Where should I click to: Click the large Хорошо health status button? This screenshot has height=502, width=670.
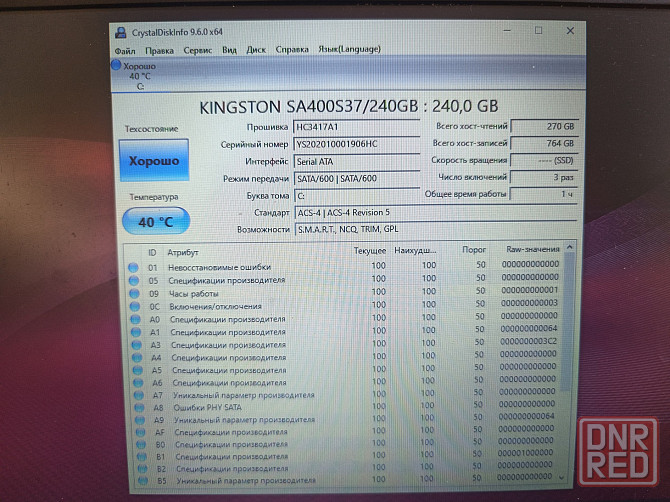click(154, 161)
